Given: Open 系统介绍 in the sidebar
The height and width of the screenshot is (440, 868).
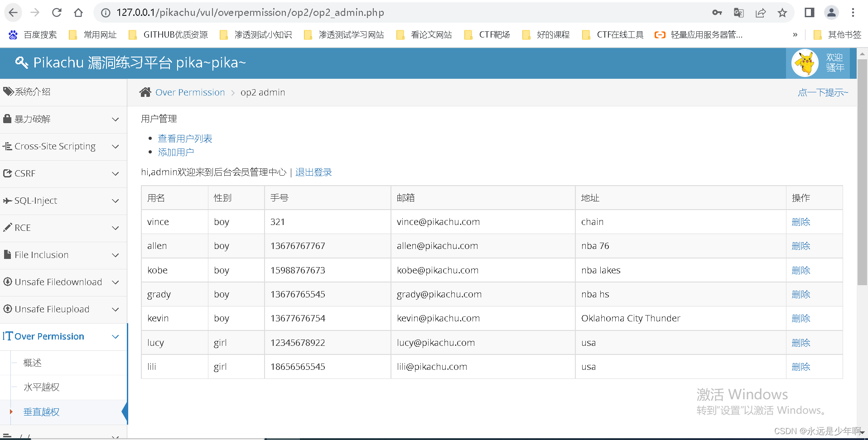Looking at the screenshot, I should [x=63, y=92].
